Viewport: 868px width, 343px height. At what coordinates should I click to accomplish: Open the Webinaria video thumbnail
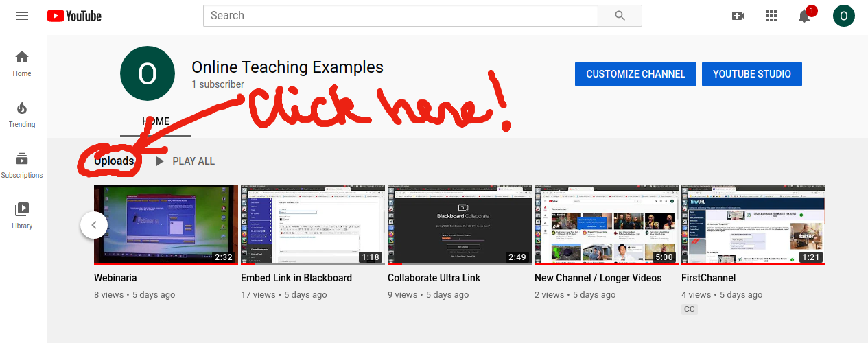(x=165, y=224)
